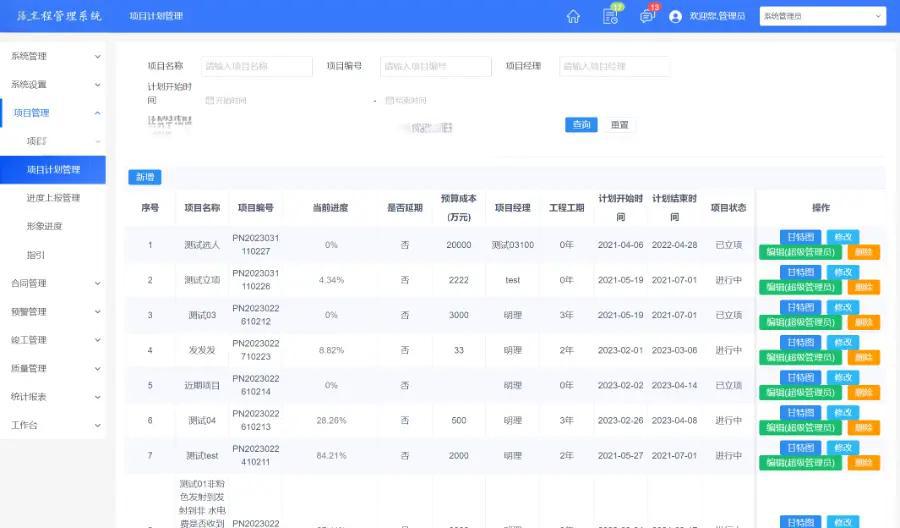
Task: Click the home icon in the header
Action: (x=573, y=16)
